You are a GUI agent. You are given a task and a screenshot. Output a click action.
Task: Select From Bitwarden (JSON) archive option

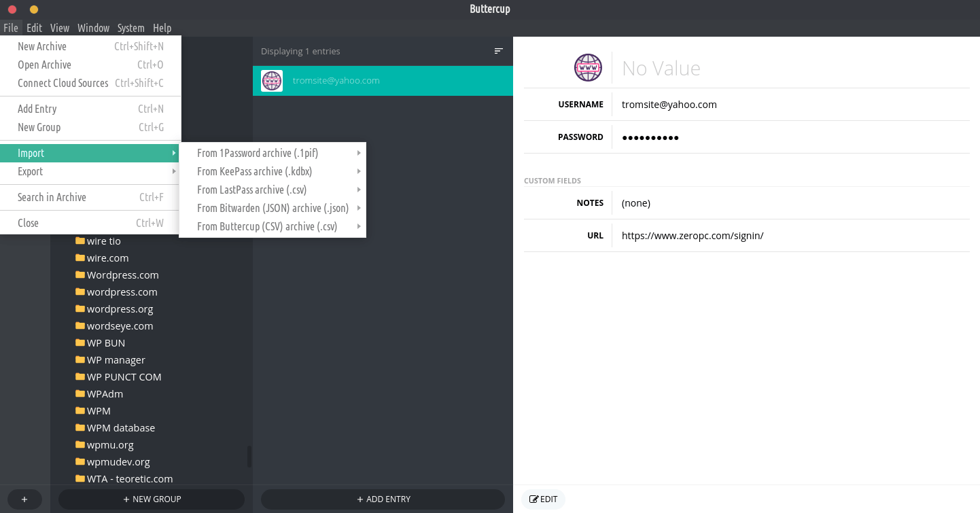click(272, 209)
